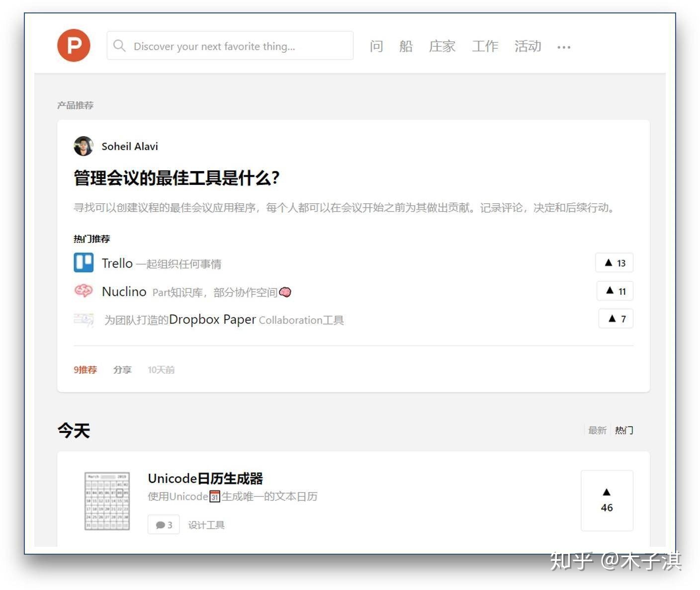Upvote Nuclino with 11 votes

[x=615, y=291]
